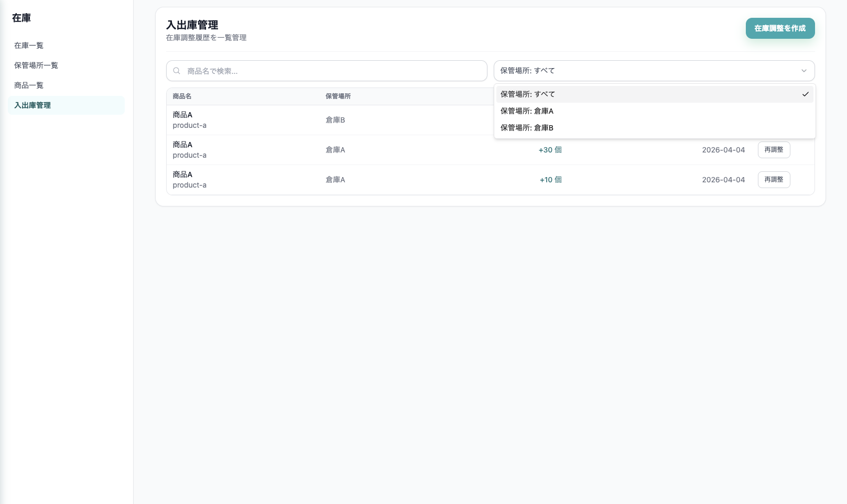Click the 倉庫B cell in the first row
This screenshot has height=504, width=847.
click(335, 120)
